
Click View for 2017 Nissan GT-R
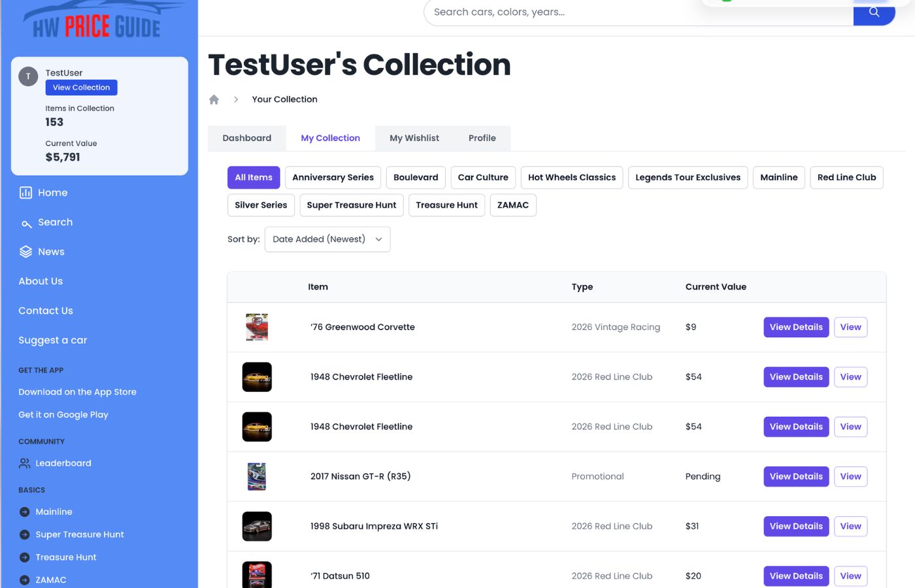(851, 476)
